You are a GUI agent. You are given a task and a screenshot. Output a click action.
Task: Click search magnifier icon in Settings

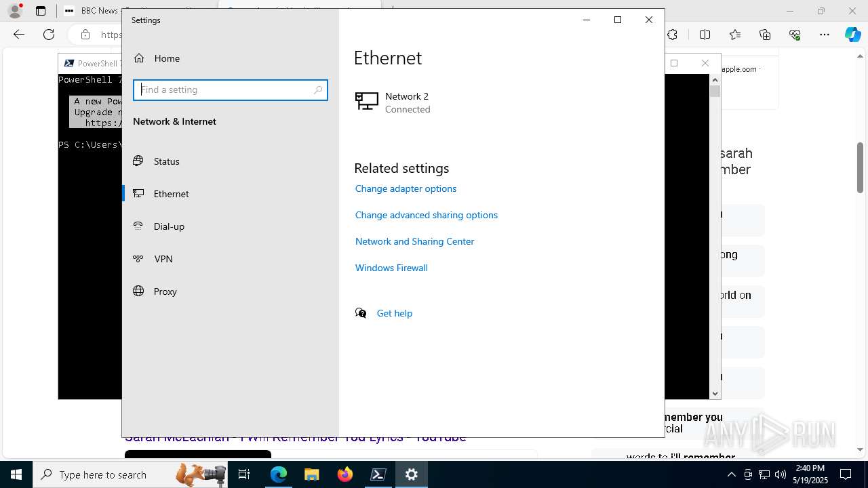318,89
